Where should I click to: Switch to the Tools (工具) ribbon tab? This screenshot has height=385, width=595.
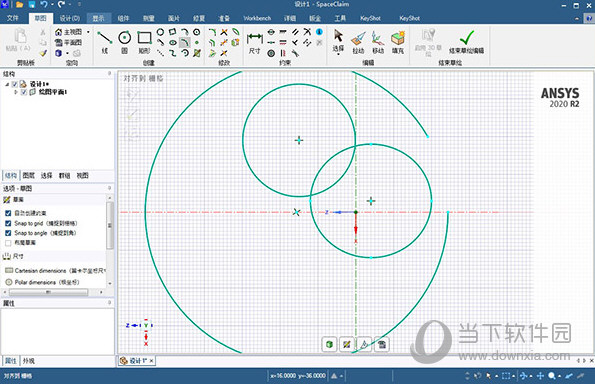(340, 18)
